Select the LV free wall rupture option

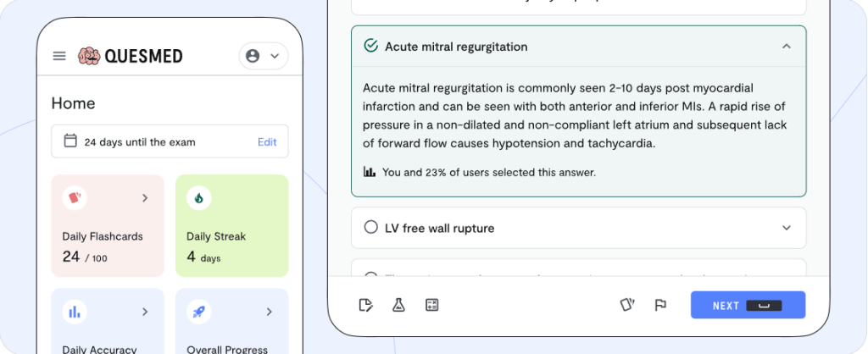pos(370,228)
